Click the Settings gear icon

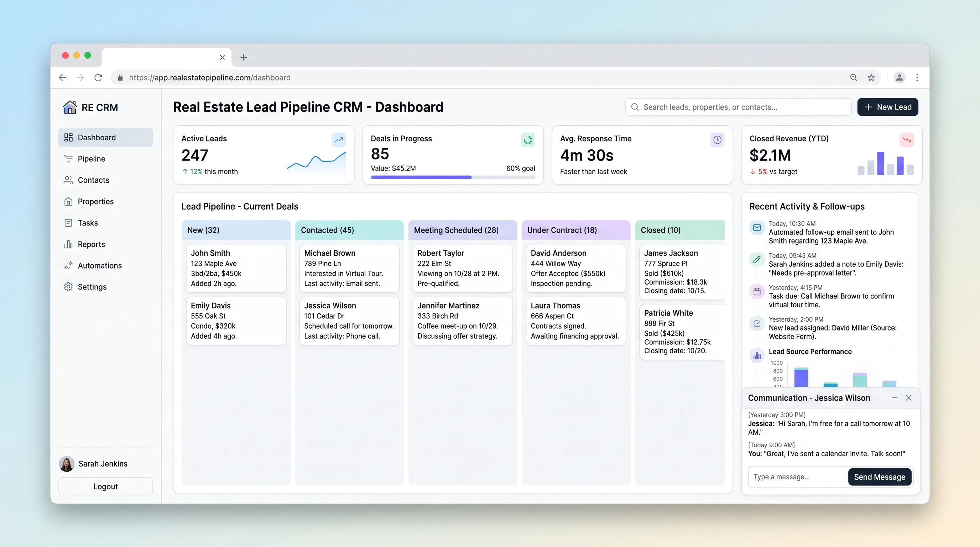point(68,287)
